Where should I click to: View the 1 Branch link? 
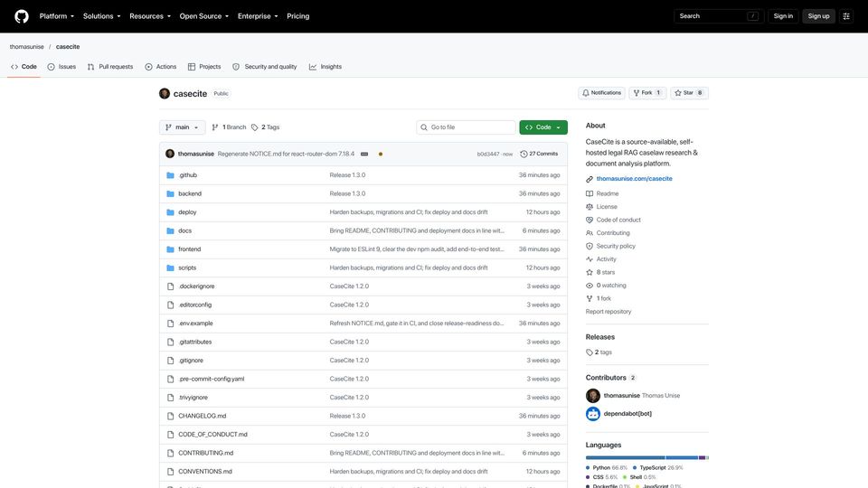click(229, 127)
